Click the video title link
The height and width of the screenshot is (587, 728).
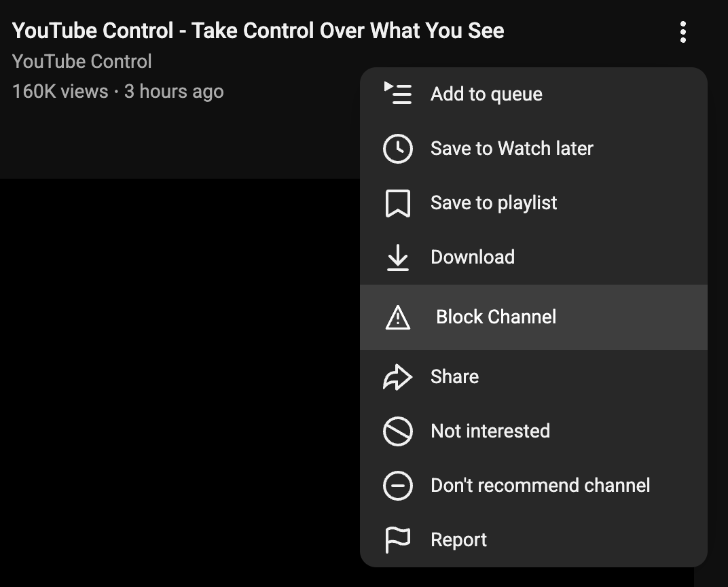[258, 31]
